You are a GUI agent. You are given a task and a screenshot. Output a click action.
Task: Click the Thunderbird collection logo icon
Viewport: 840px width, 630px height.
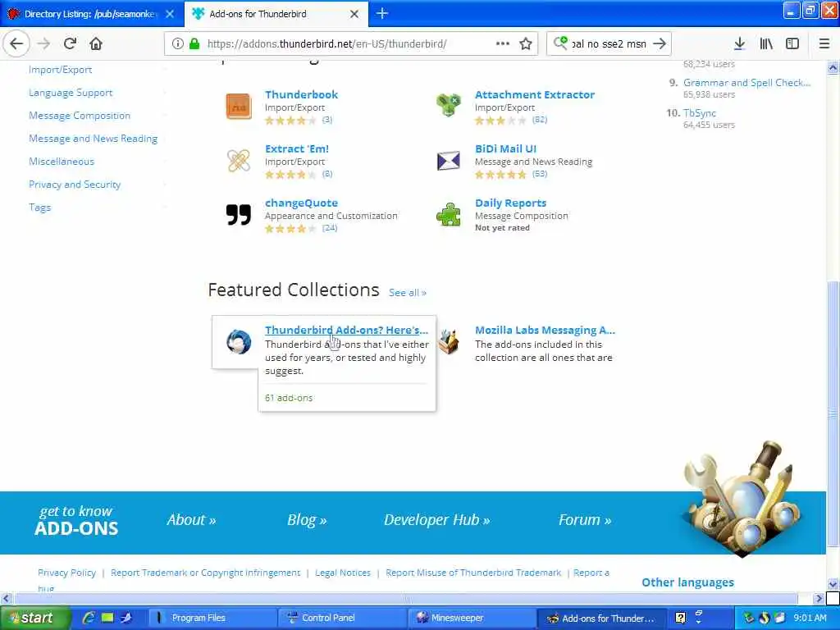click(x=239, y=341)
